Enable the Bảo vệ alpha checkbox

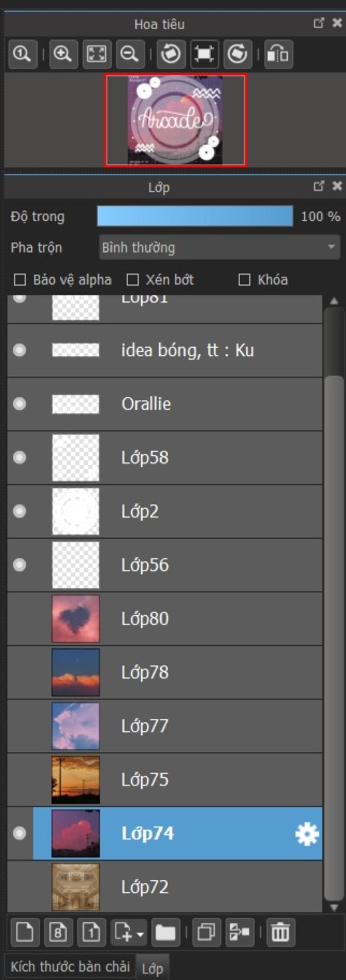(x=20, y=280)
